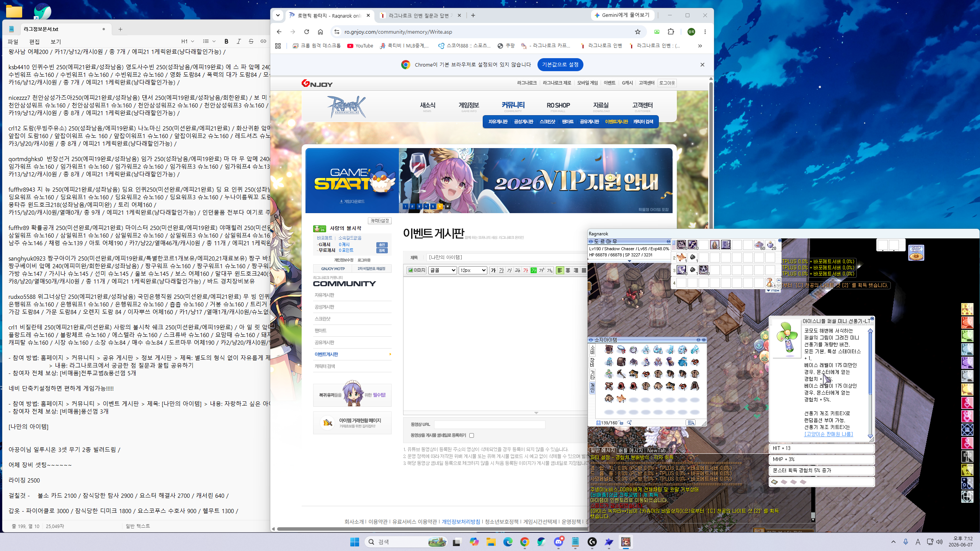
Task: Click the Cash Shop icon in Ragnarok
Action: [x=916, y=253]
